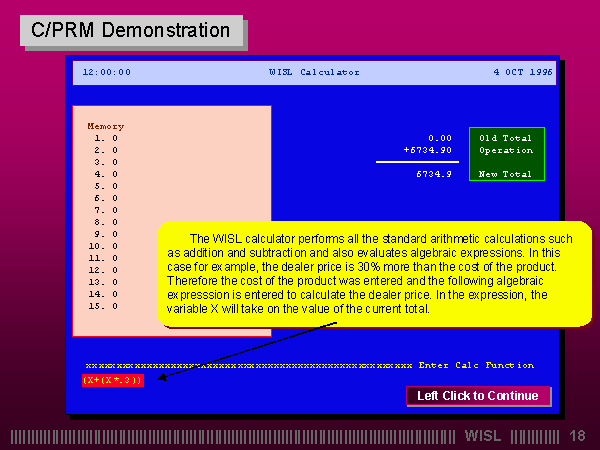Click the Left Click to Continue button
This screenshot has width=600, height=450.
pyautogui.click(x=478, y=396)
